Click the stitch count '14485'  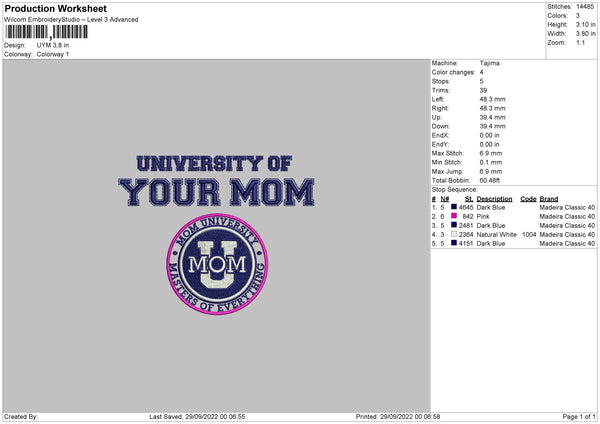[x=585, y=7]
